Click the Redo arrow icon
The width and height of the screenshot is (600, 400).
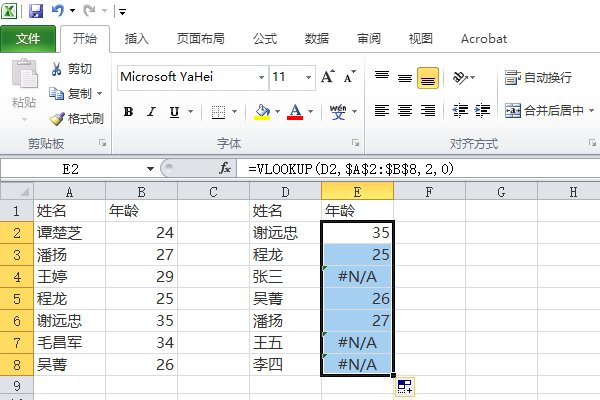(x=89, y=11)
